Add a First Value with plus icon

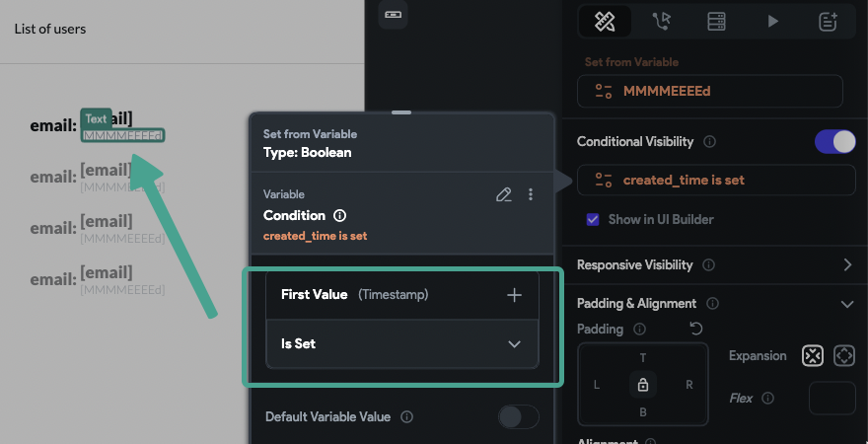(x=514, y=295)
